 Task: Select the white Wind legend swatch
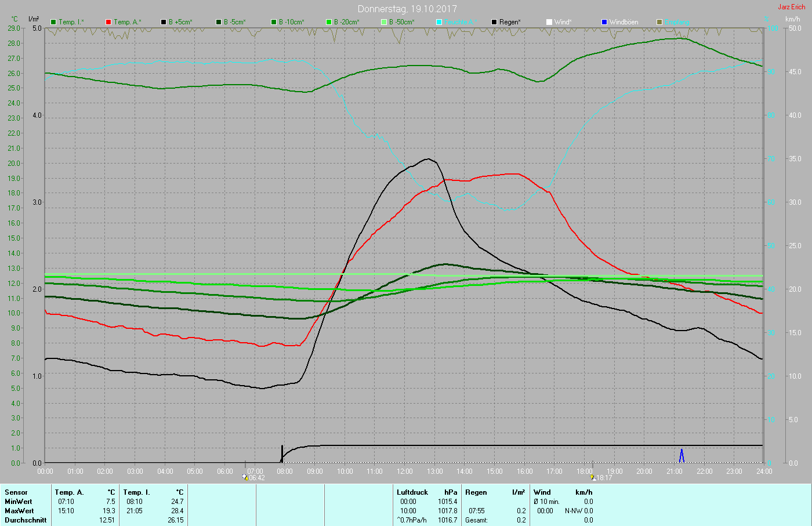pos(549,22)
